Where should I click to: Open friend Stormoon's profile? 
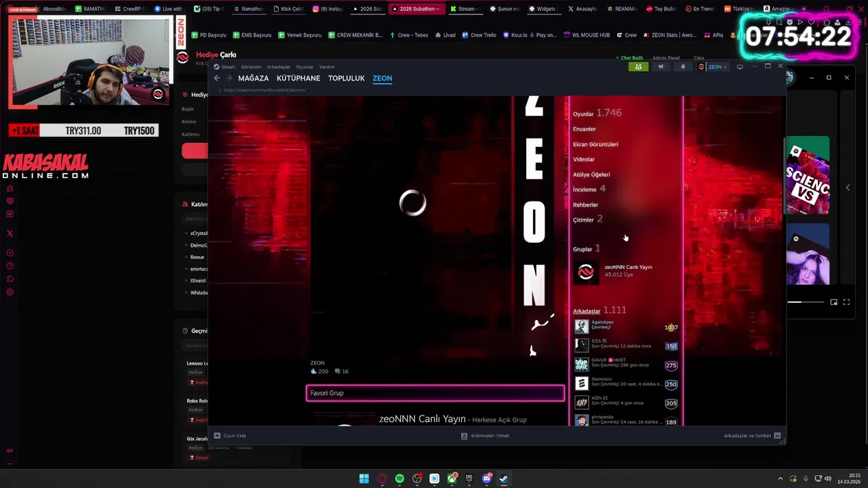(x=601, y=379)
